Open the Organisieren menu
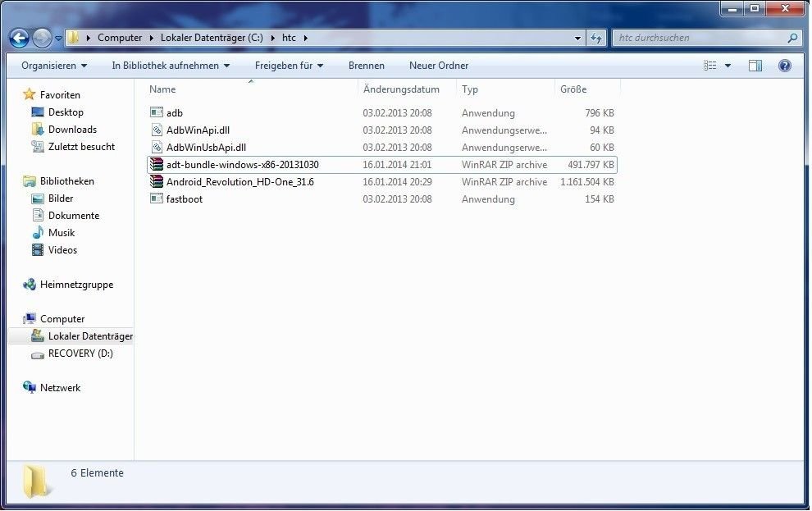812x511 pixels. click(54, 66)
